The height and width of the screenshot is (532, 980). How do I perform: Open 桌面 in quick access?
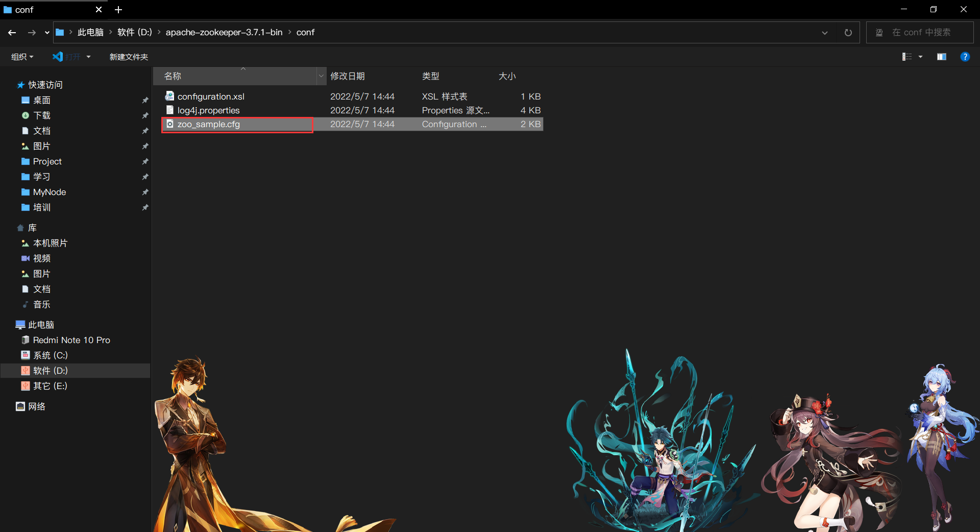[42, 100]
